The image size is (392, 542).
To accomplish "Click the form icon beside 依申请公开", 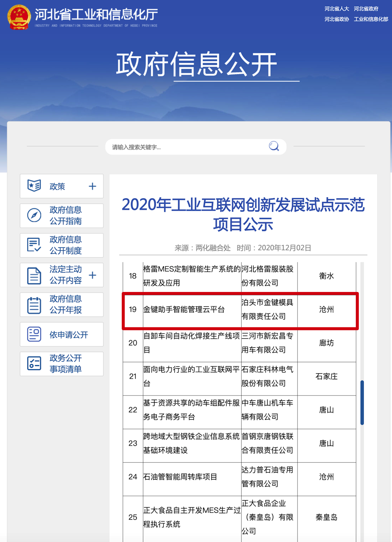I will point(34,334).
